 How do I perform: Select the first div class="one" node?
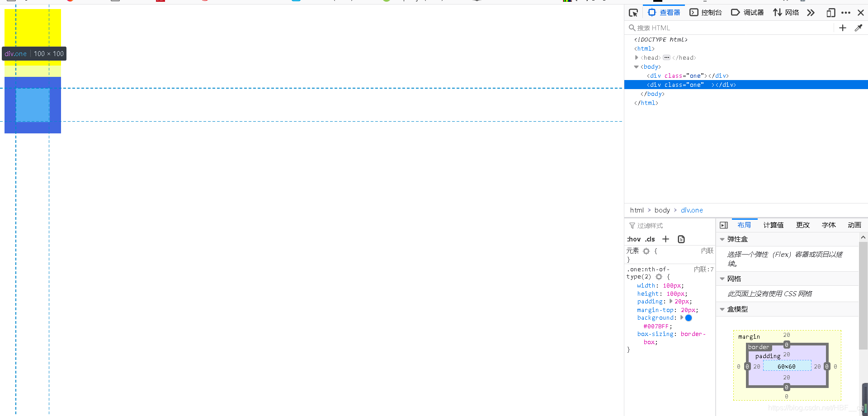pyautogui.click(x=688, y=76)
